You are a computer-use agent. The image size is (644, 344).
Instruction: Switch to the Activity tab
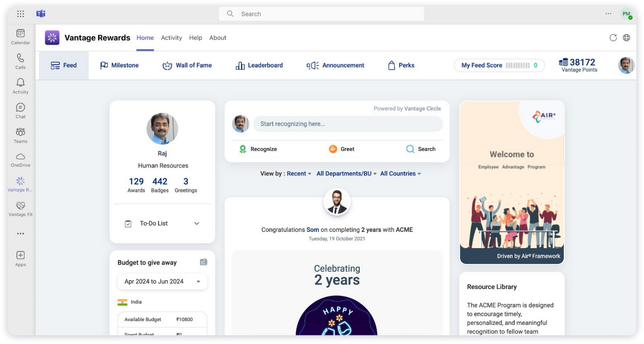(x=171, y=38)
